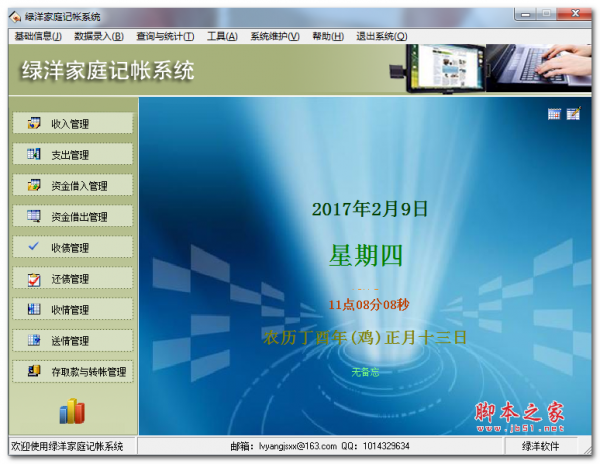The width and height of the screenshot is (600, 464).
Task: Open the 帮助(H) menu
Action: coord(328,36)
